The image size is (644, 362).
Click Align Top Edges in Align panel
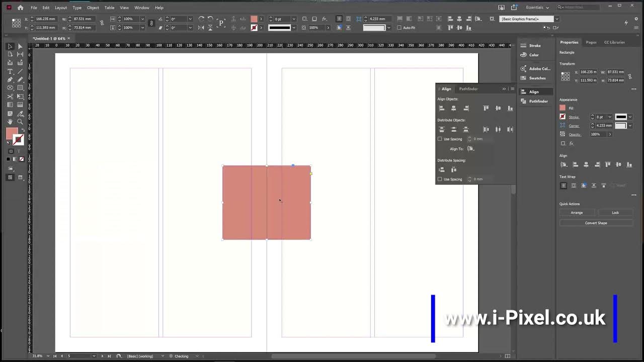pyautogui.click(x=486, y=108)
